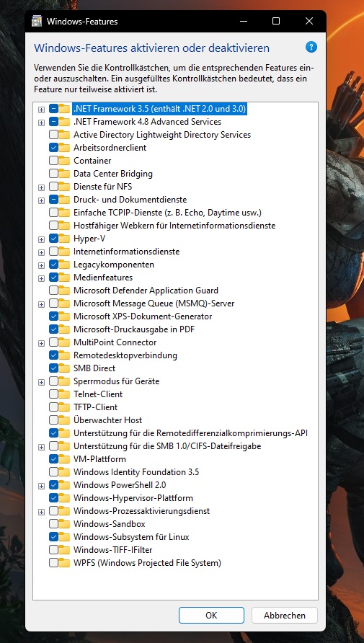
Task: Click folder icon beside TFTP-Client
Action: pos(64,407)
